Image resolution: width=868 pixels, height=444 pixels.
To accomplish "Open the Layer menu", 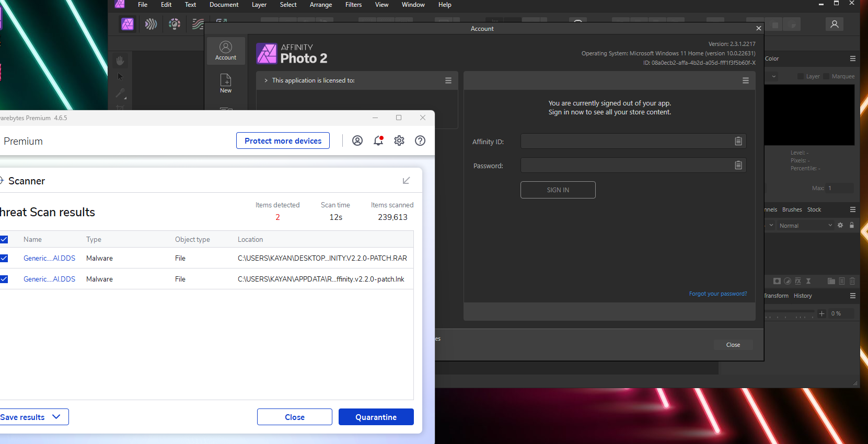I will point(259,5).
